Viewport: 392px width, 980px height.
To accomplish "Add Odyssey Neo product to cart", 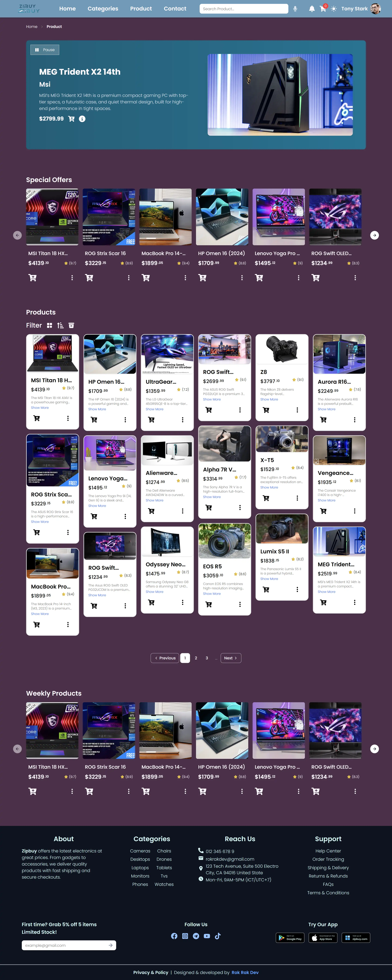I will tap(151, 602).
